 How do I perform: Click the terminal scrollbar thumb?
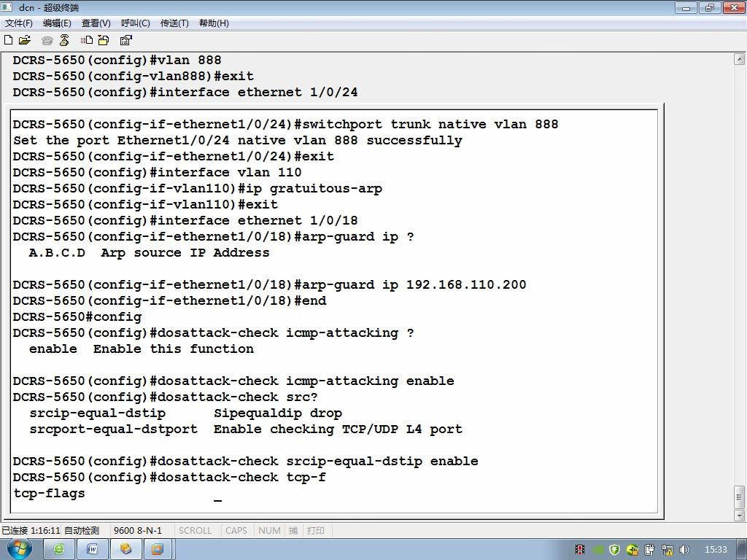(x=739, y=497)
